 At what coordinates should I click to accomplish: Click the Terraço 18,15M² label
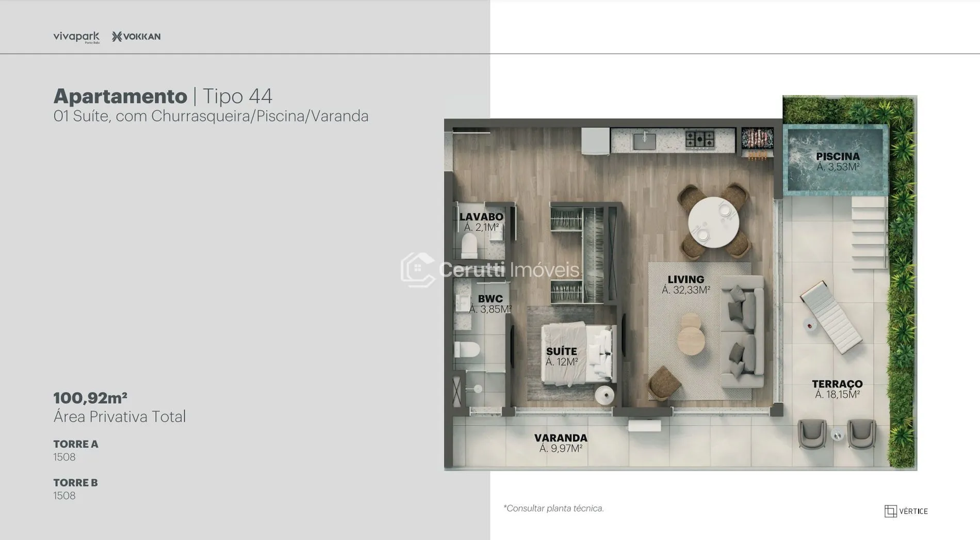(837, 389)
